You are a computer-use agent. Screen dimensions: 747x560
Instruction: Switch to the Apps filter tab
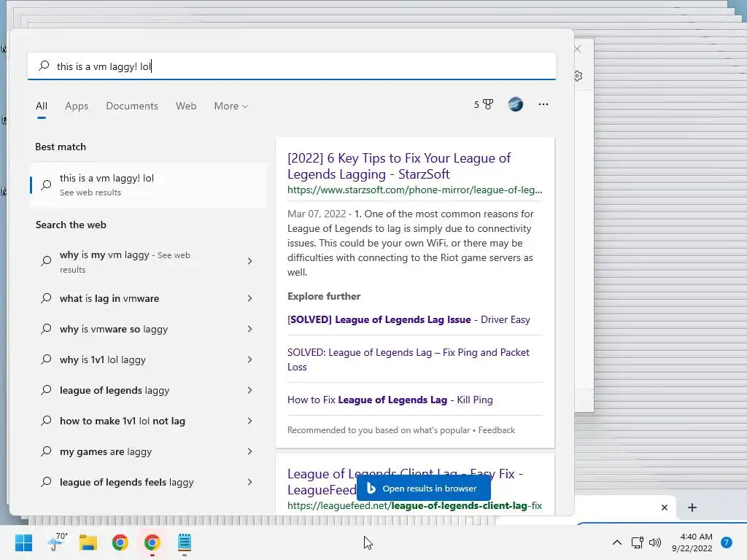[x=77, y=106]
